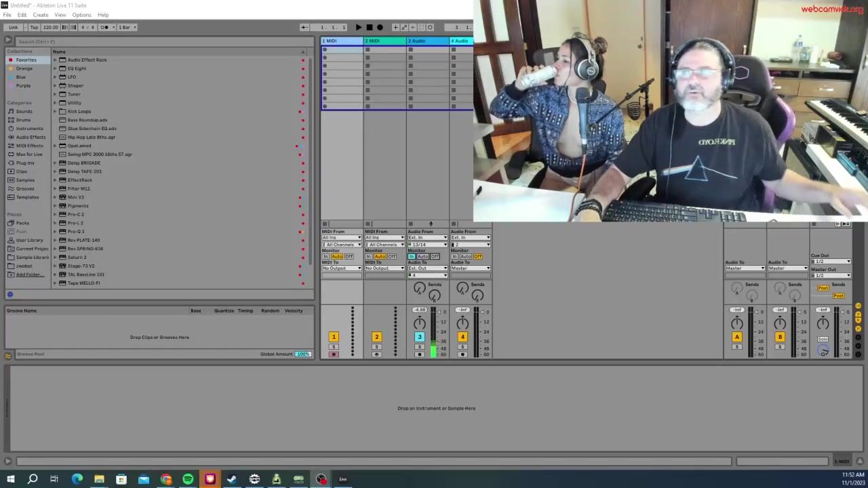The width and height of the screenshot is (868, 488).
Task: Click Add Folder in Places
Action: (29, 274)
